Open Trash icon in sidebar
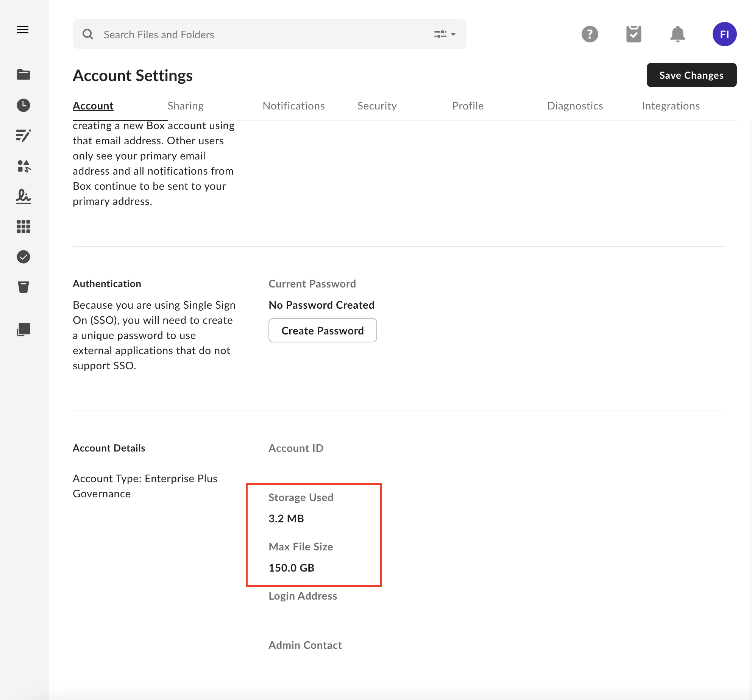The height and width of the screenshot is (700, 752). click(23, 287)
